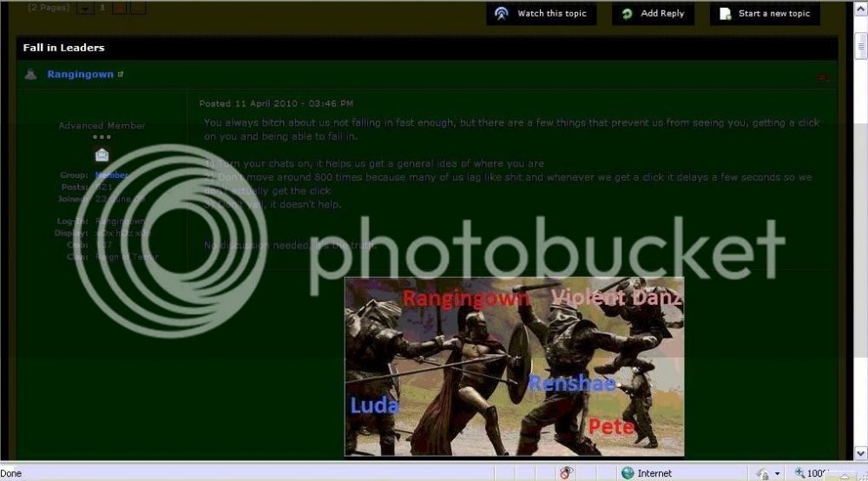Image resolution: width=868 pixels, height=481 pixels.
Task: Click the Add Reply button
Action: click(x=654, y=14)
